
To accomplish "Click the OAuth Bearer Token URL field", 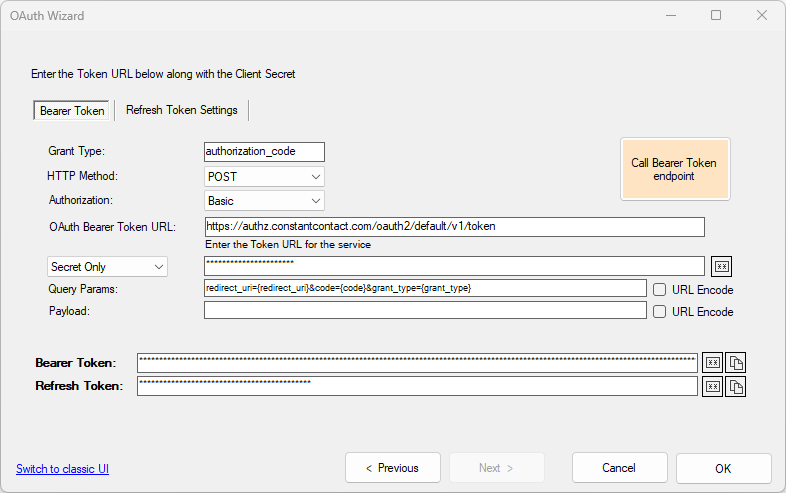I will 454,227.
